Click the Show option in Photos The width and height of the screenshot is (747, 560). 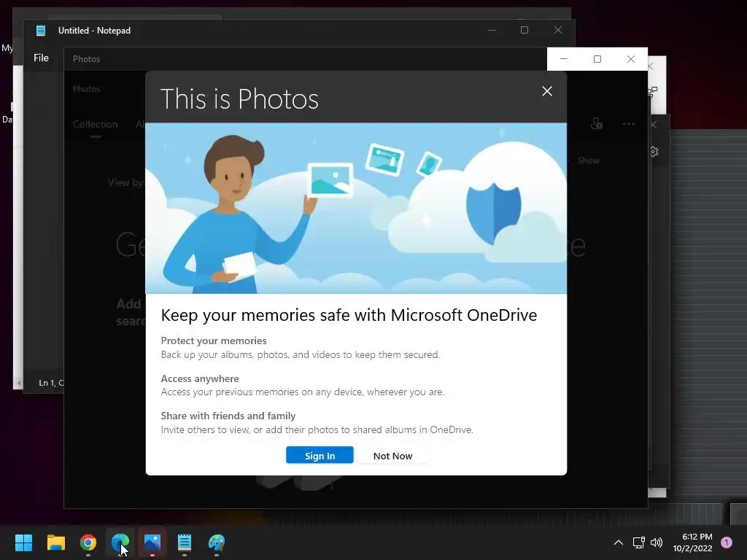coord(589,160)
